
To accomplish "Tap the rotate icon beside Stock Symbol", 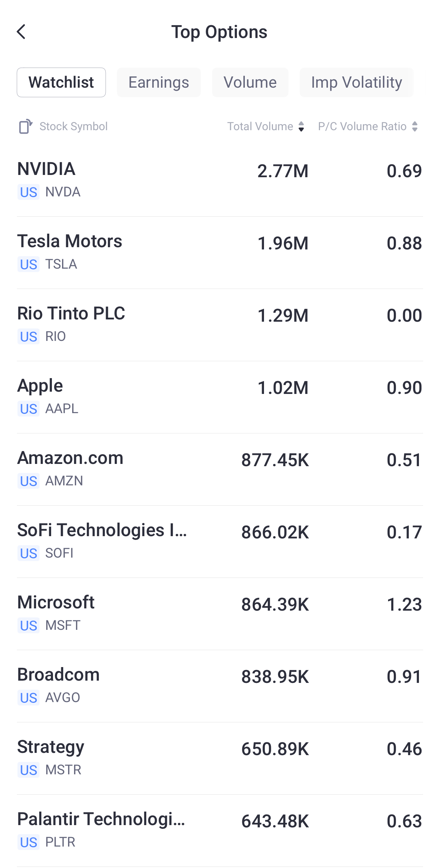I will pos(26,126).
